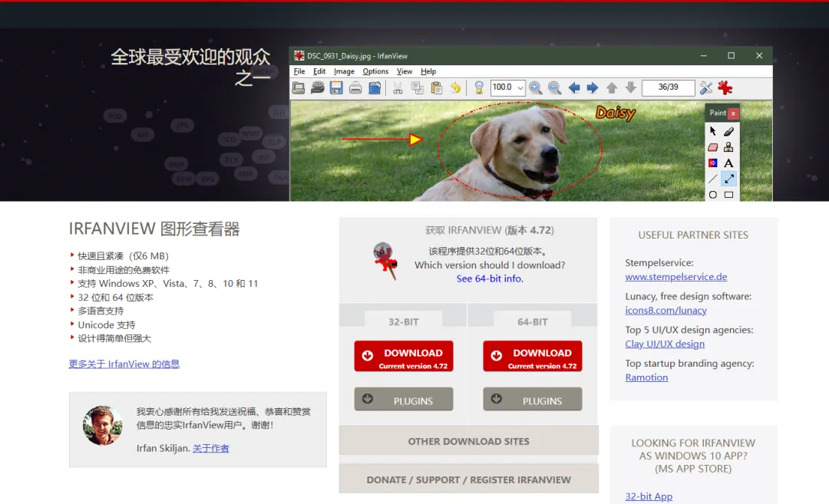Click OTHER DOWNLOAD SITES button

click(468, 440)
